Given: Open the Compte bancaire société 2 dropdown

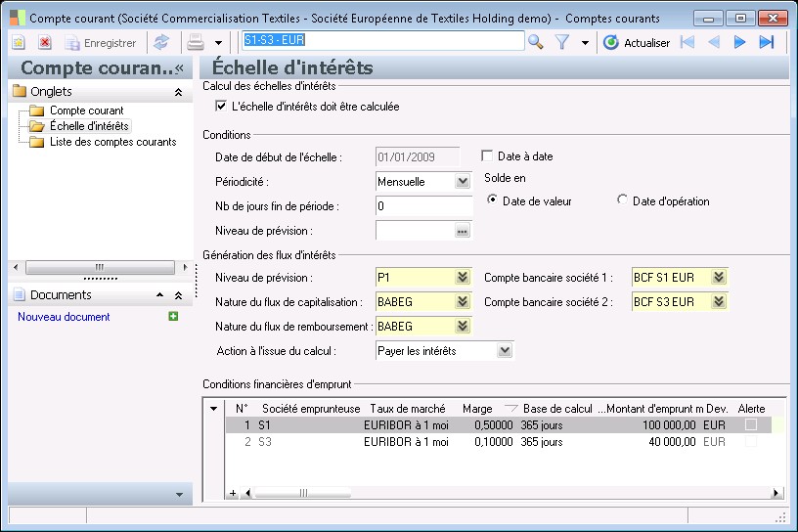Looking at the screenshot, I should point(718,301).
